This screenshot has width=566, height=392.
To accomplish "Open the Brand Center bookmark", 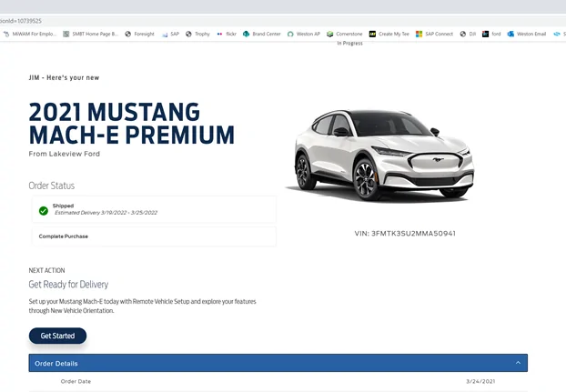I will coord(262,34).
